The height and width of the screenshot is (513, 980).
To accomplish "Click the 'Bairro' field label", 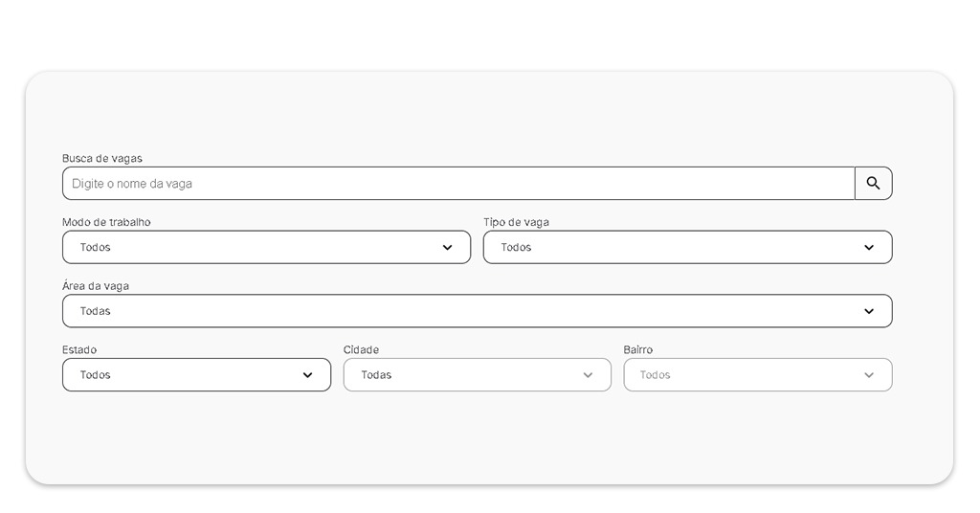I will (x=638, y=350).
